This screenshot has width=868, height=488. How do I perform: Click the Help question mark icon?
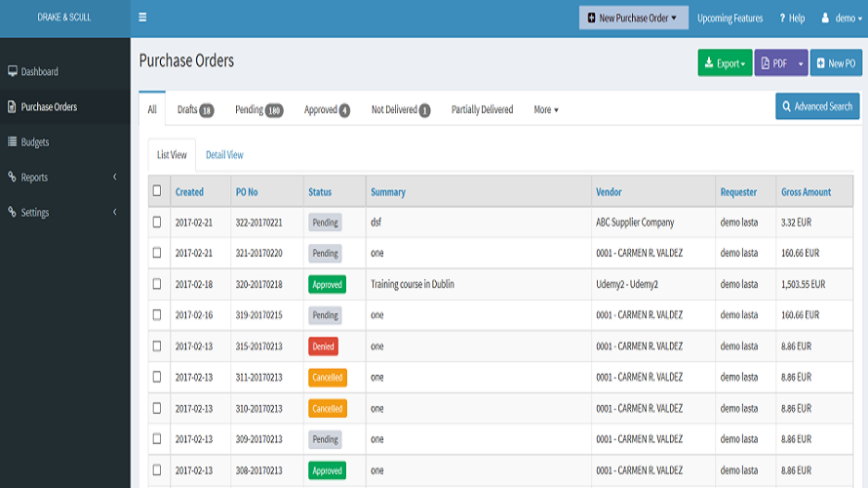(x=782, y=18)
